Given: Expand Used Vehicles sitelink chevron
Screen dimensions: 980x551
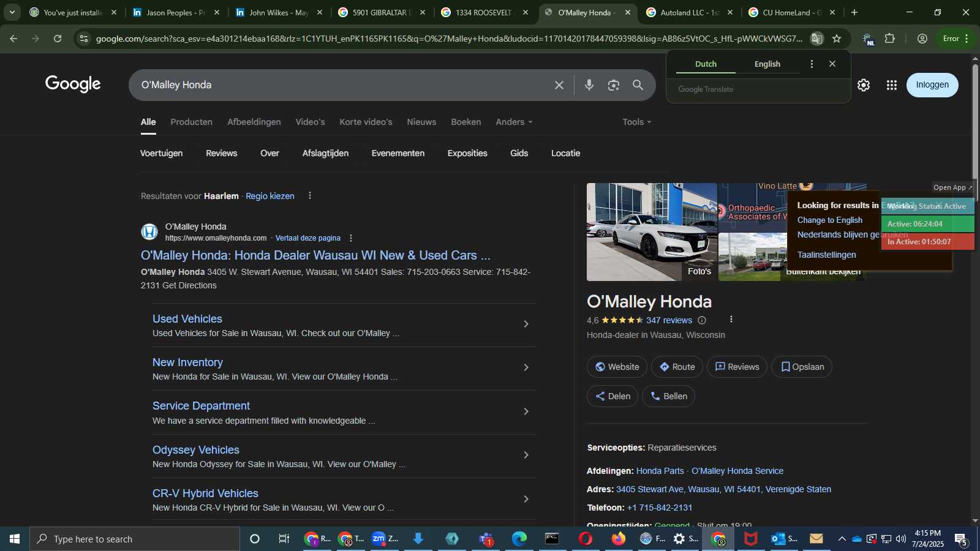Looking at the screenshot, I should click(x=526, y=324).
